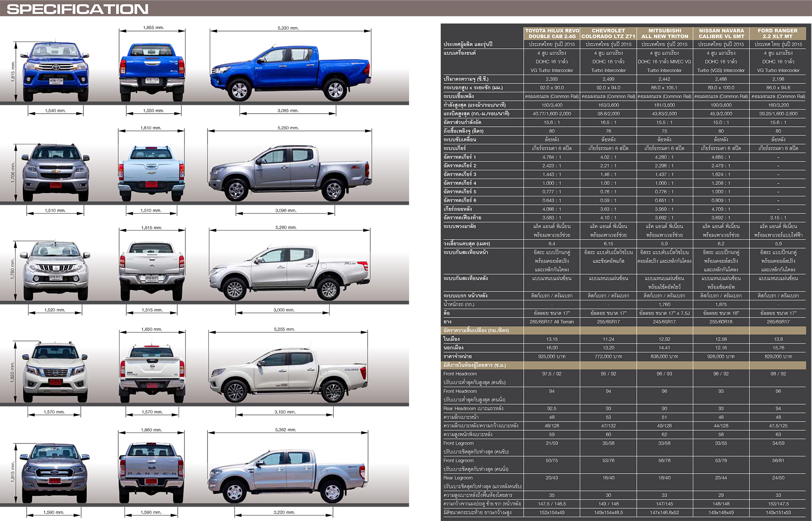Click the 1,875 curb weight cell
This screenshot has width=812, height=521.
click(x=721, y=304)
